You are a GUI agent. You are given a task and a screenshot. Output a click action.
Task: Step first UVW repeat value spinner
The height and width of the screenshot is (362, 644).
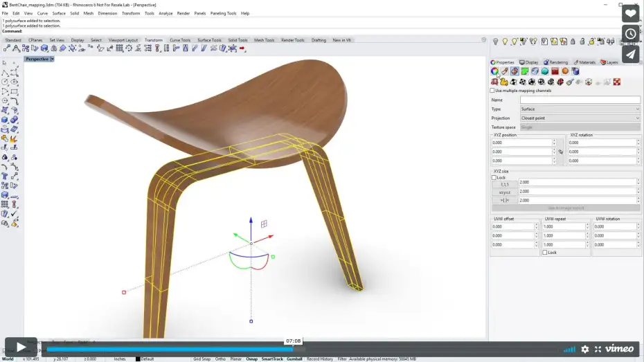pos(587,226)
